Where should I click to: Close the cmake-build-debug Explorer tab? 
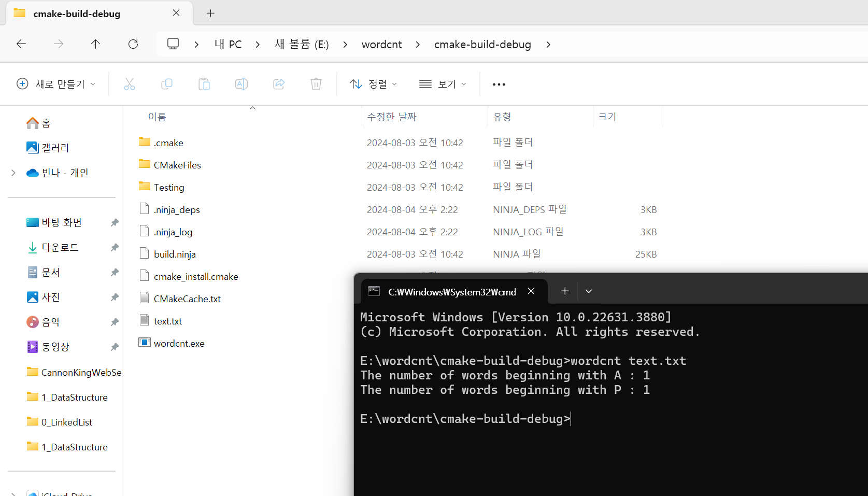pyautogui.click(x=176, y=13)
